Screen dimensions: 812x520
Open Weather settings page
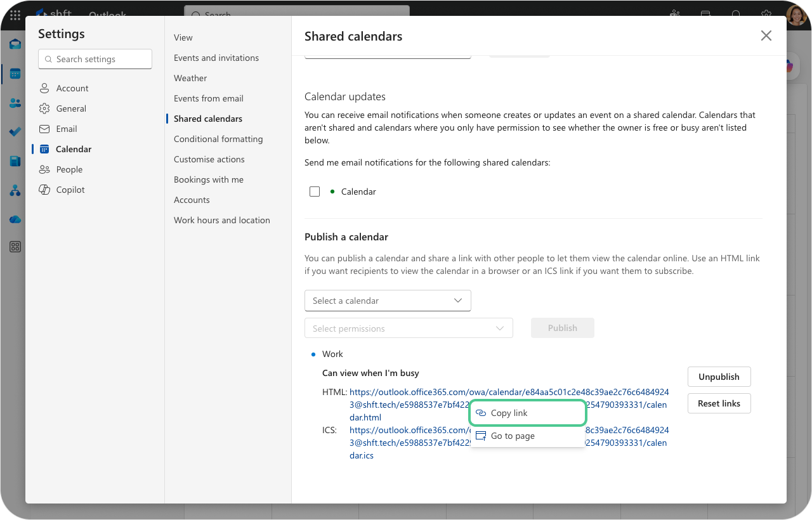click(x=190, y=78)
